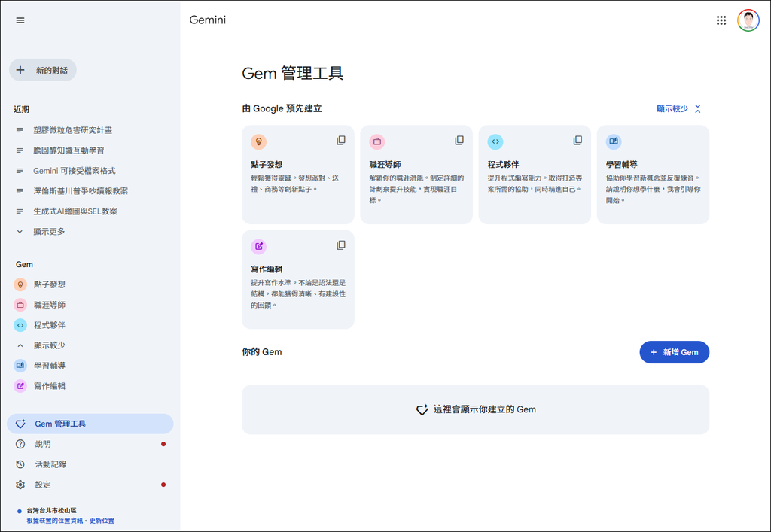Open the Gem 管理工具 sidebar item

point(90,424)
